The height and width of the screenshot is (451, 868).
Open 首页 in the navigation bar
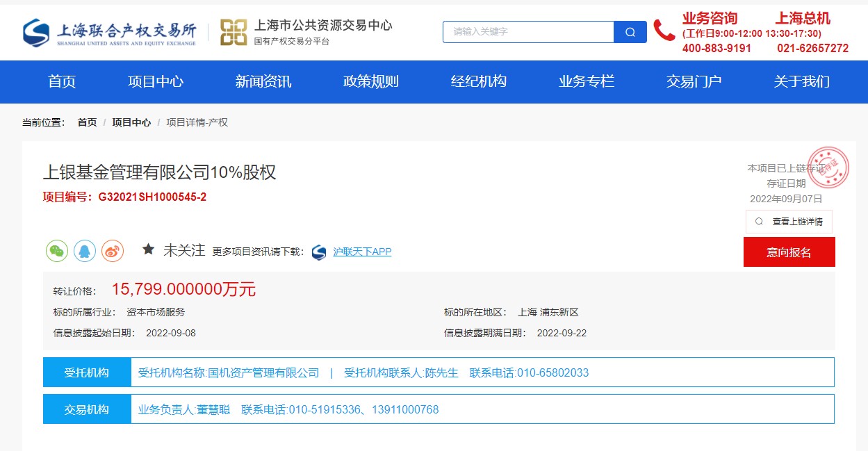[x=62, y=81]
